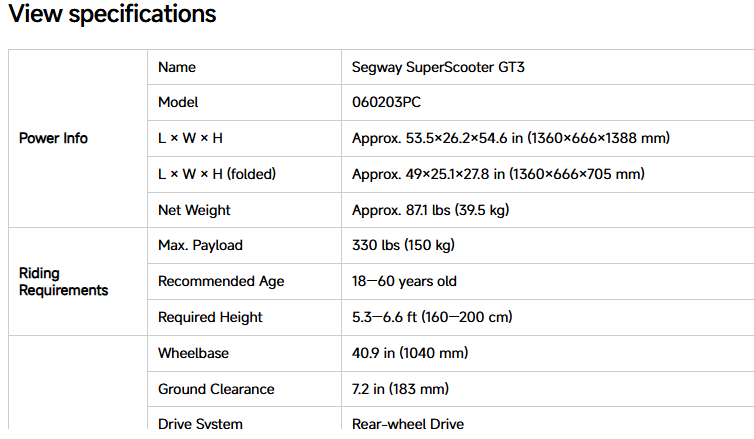Screen dimensions: 754x439
Task: Select the Wheelbase 40.9 in value
Action: 410,353
